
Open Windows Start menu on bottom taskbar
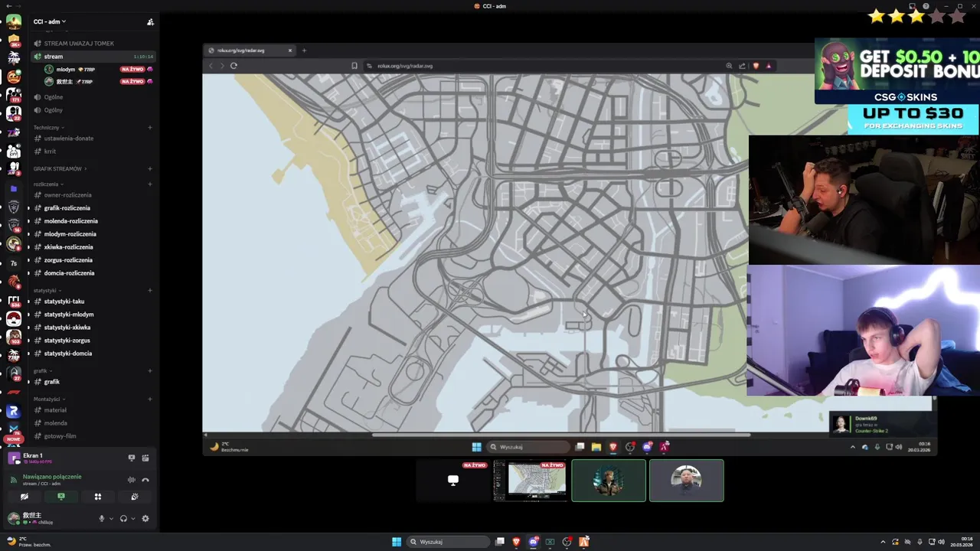397,542
